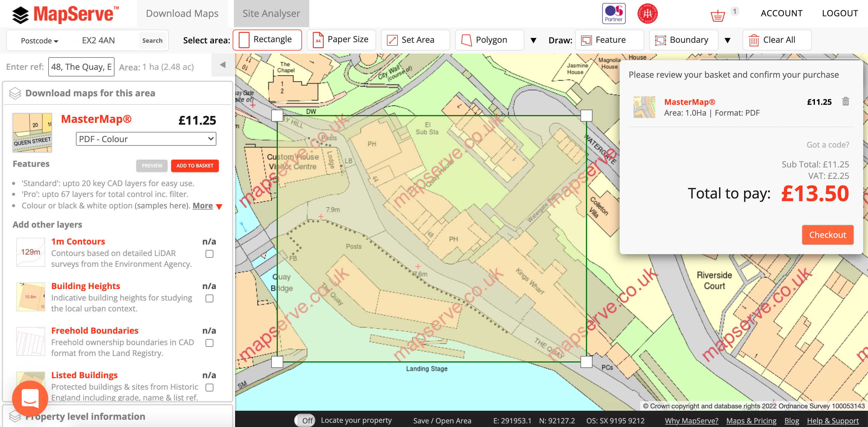
Task: Open the Maps & Pricing link
Action: tap(751, 421)
